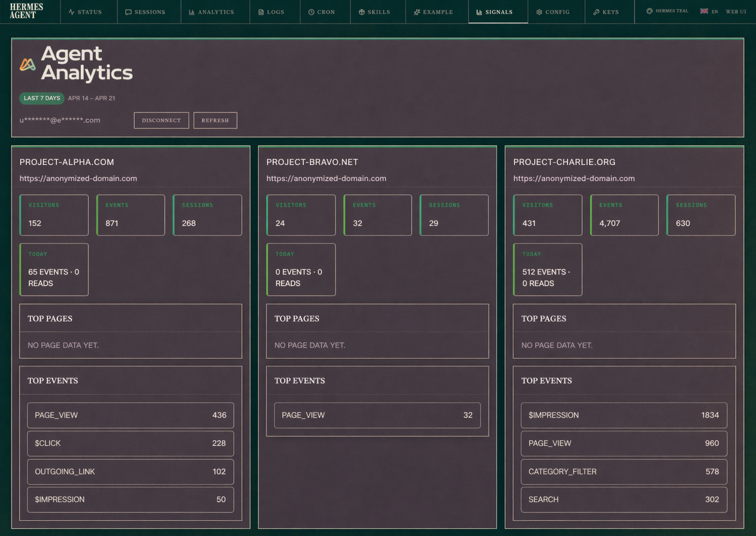Select the PAGE_VIEW 32 event row
Viewport: 756px width, 536px height.
[377, 415]
